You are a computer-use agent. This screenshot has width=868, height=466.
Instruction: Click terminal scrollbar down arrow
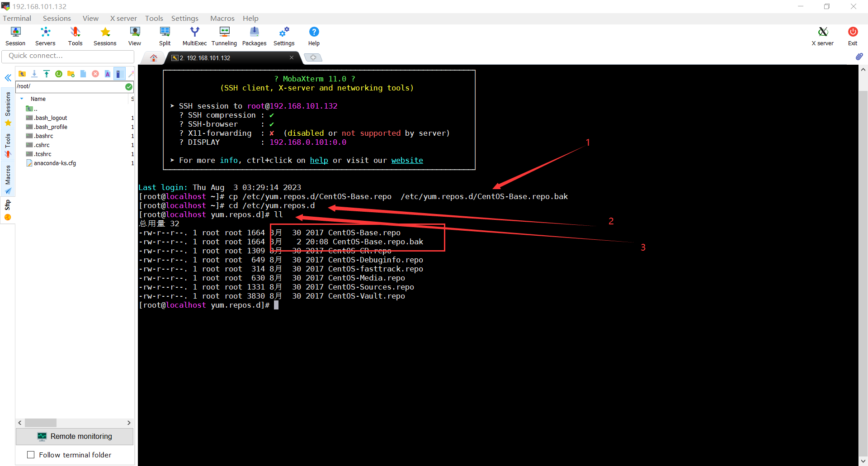(863, 461)
